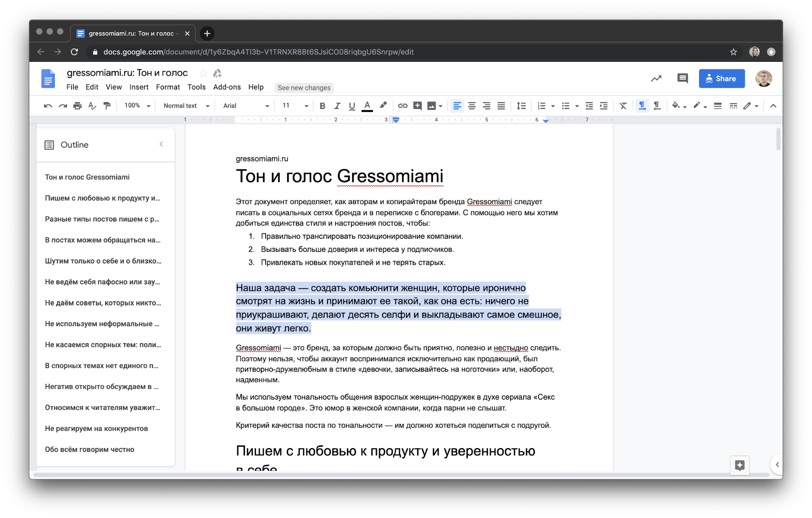This screenshot has height=518, width=812.
Task: Redo the last undone action
Action: pyautogui.click(x=63, y=106)
